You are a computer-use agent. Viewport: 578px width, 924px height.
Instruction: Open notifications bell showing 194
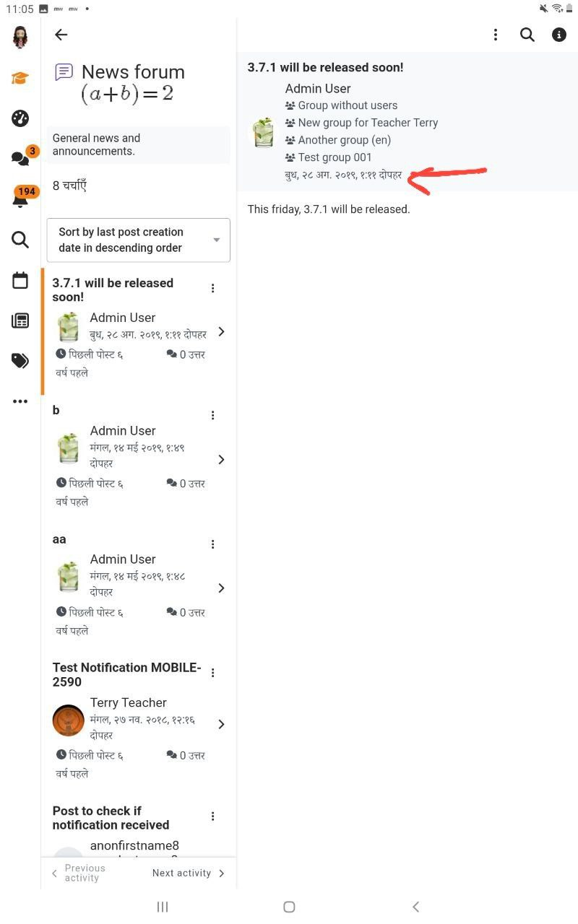tap(22, 198)
